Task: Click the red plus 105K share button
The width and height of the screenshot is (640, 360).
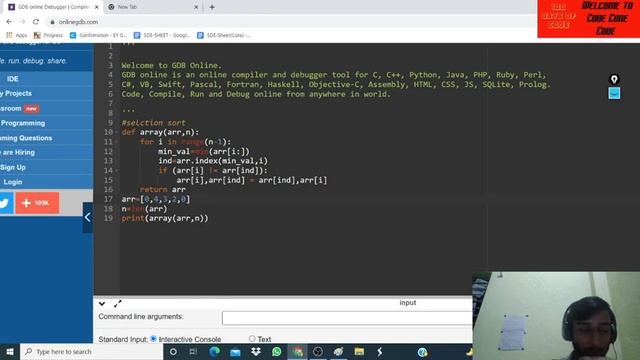Action: (x=37, y=203)
